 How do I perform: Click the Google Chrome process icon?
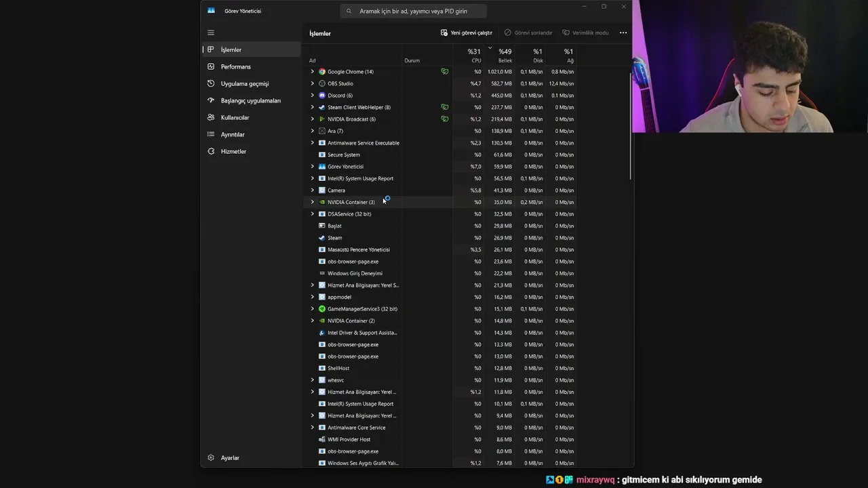pyautogui.click(x=322, y=72)
